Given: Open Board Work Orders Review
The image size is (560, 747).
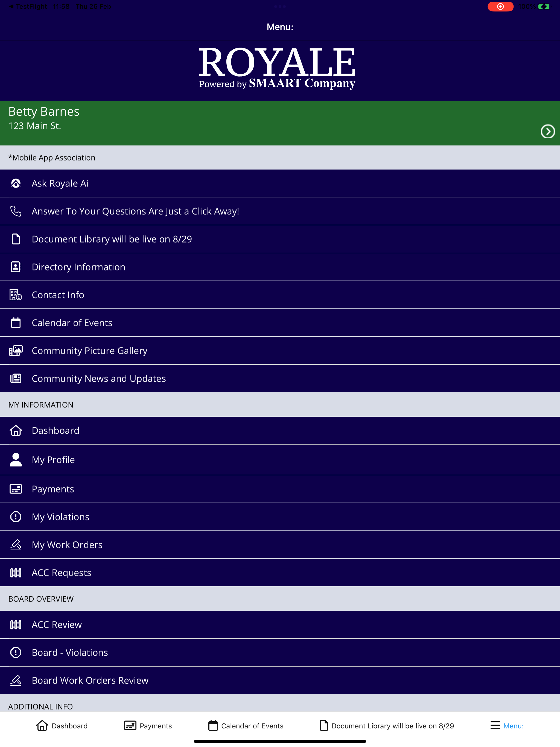Looking at the screenshot, I should 280,681.
